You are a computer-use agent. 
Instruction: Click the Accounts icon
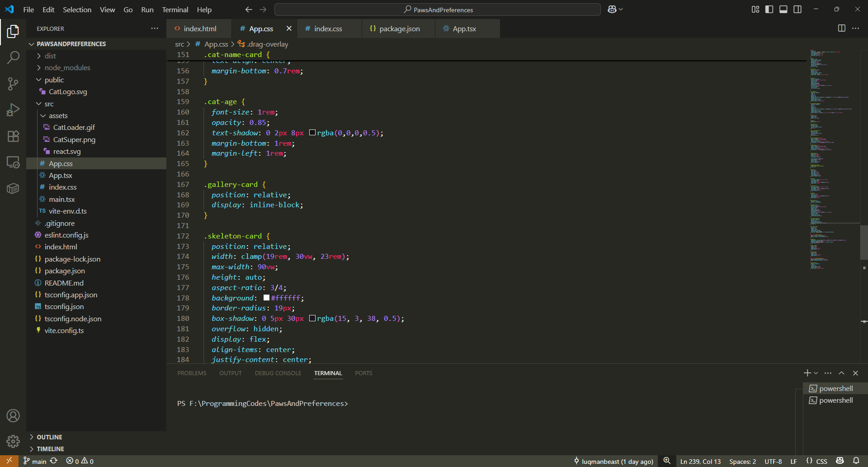(13, 415)
